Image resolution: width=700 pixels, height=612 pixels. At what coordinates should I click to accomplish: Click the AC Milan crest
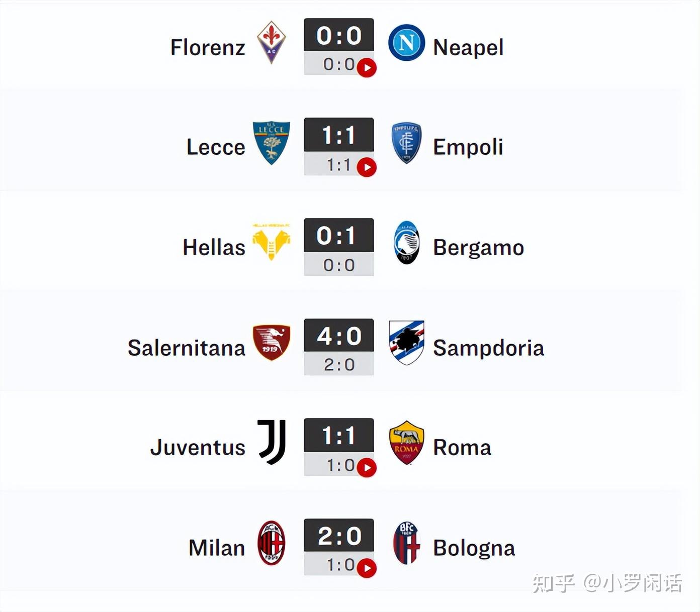tap(272, 543)
